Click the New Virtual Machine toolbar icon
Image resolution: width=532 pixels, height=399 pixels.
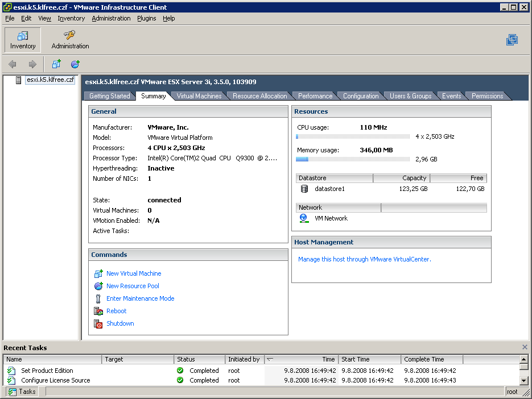(x=56, y=64)
